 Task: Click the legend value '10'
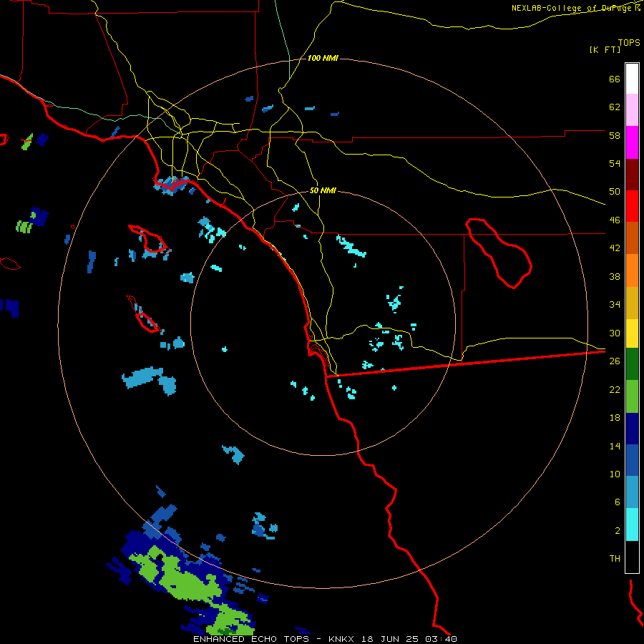click(x=615, y=474)
